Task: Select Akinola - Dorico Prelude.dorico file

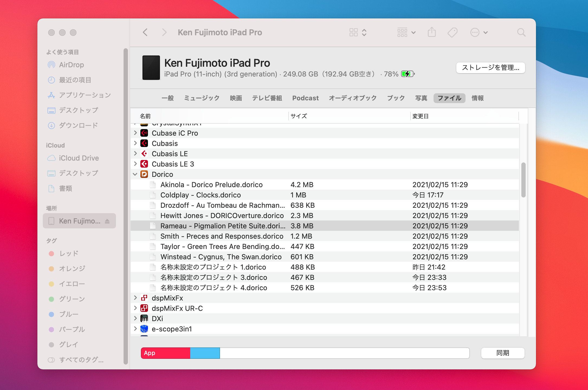Action: (325, 184)
